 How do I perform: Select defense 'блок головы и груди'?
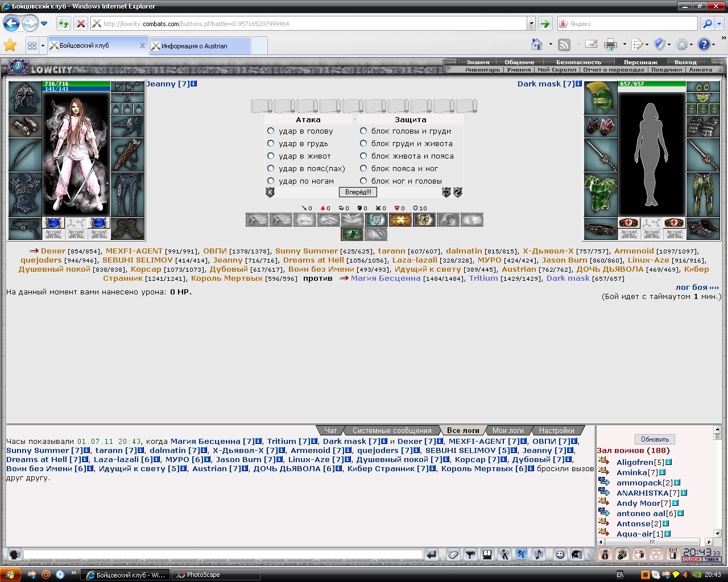[363, 131]
